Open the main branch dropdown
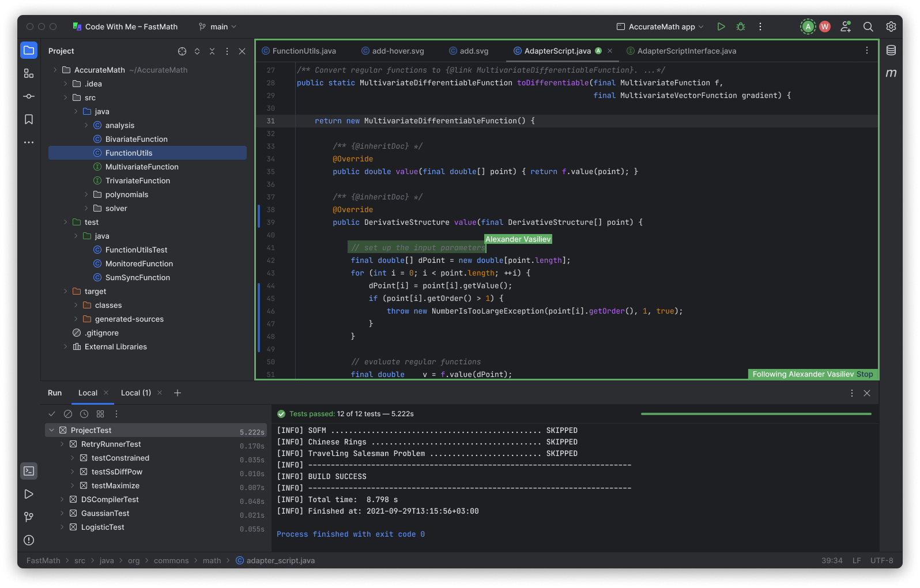Screen dimensions: 920x588 click(217, 27)
